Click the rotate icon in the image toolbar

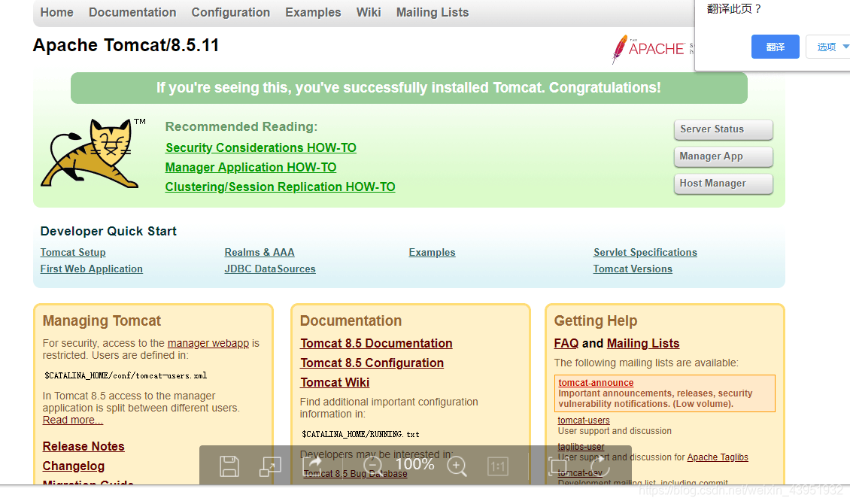[600, 466]
